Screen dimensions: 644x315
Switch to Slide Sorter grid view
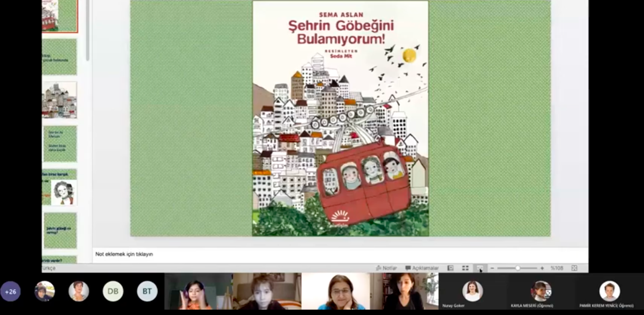(465, 268)
